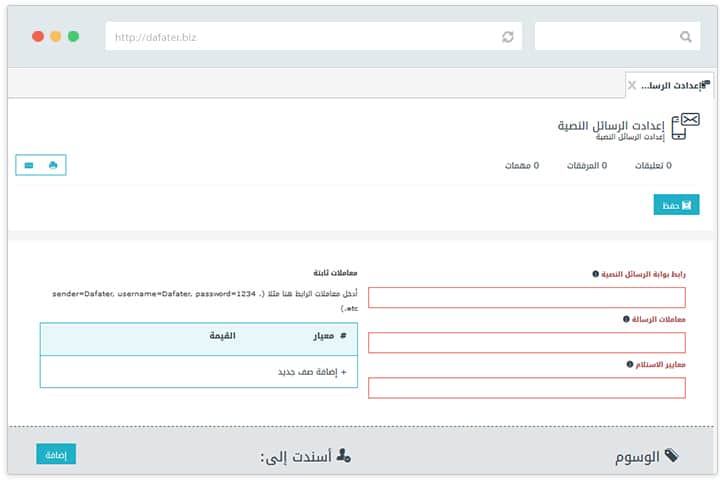Open the 0 تعليقات section
725x485 pixels.
point(653,166)
